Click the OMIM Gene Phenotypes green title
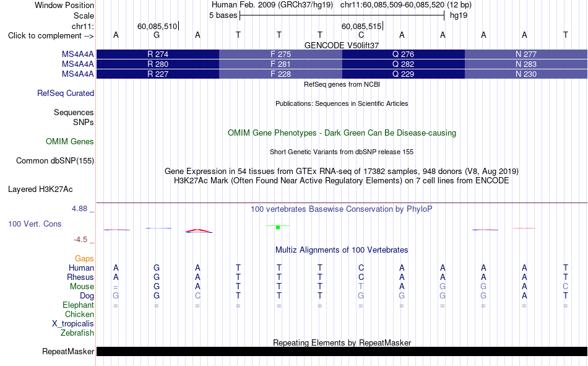This screenshot has height=366, width=588. tap(342, 133)
